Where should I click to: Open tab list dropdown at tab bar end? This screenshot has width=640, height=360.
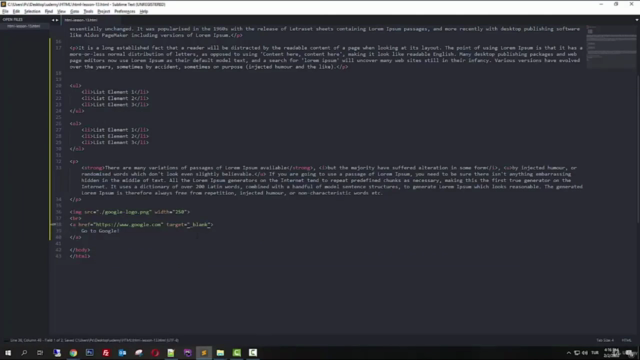coord(636,20)
